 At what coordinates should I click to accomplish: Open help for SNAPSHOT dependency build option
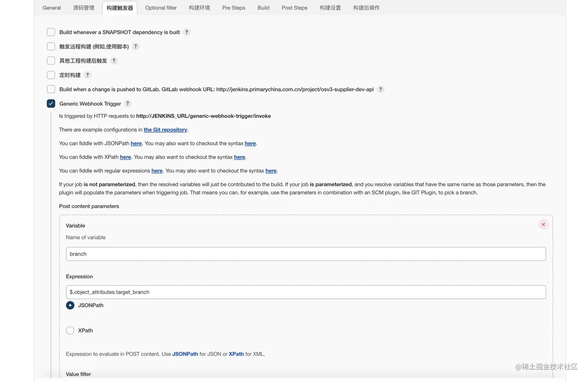pos(187,32)
